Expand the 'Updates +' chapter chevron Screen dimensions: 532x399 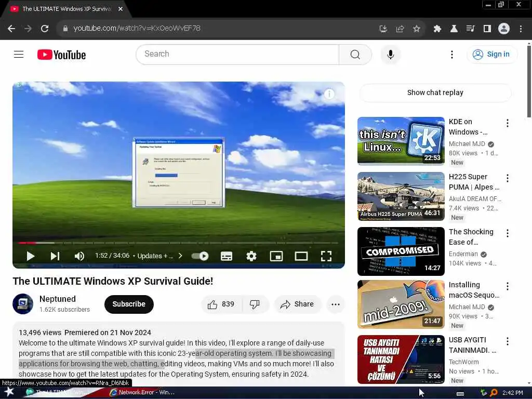180,256
